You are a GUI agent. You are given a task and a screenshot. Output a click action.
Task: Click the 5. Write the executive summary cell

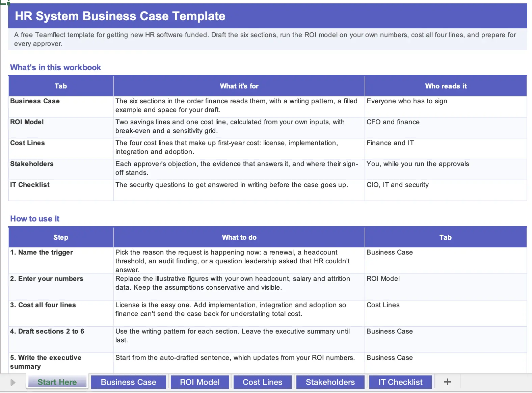pos(61,363)
